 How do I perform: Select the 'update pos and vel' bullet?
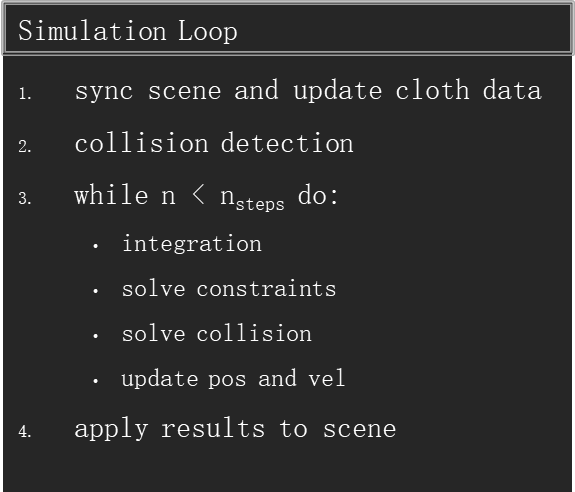[x=233, y=379]
